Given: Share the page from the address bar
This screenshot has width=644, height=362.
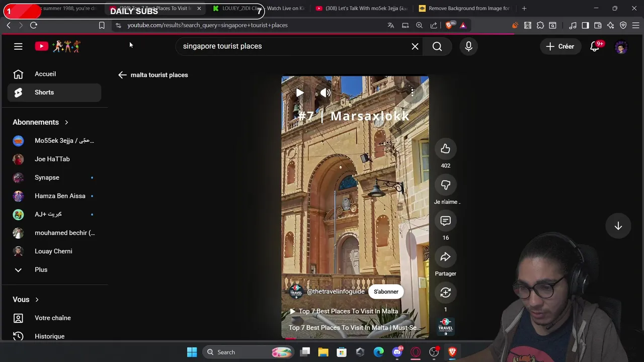Looking at the screenshot, I should (434, 25).
